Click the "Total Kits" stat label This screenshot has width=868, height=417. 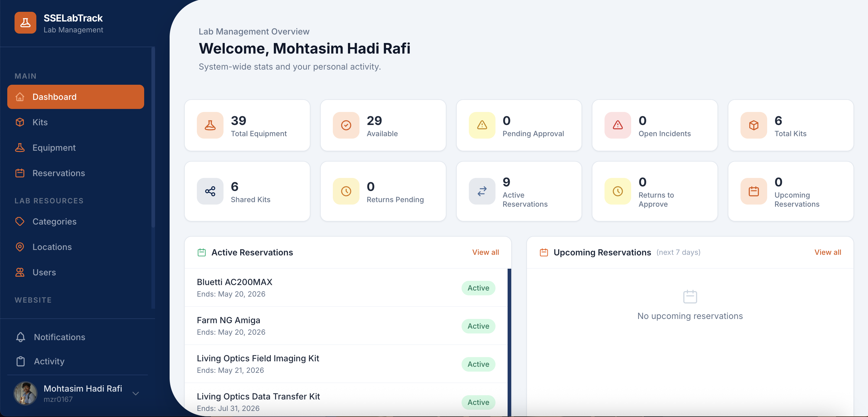790,134
